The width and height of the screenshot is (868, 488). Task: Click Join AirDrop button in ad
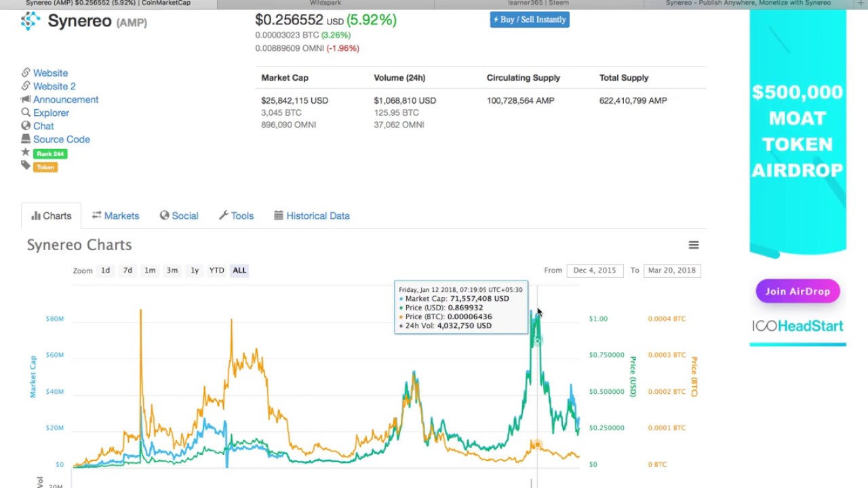797,291
